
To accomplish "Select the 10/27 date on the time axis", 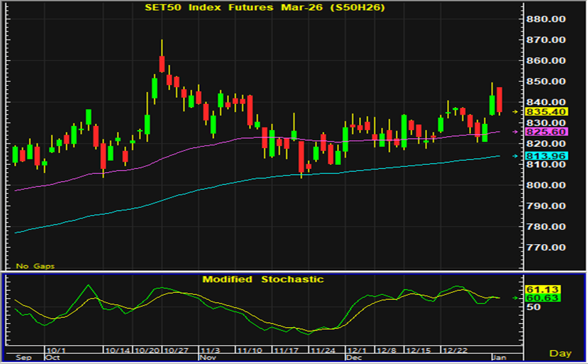I will (175, 351).
